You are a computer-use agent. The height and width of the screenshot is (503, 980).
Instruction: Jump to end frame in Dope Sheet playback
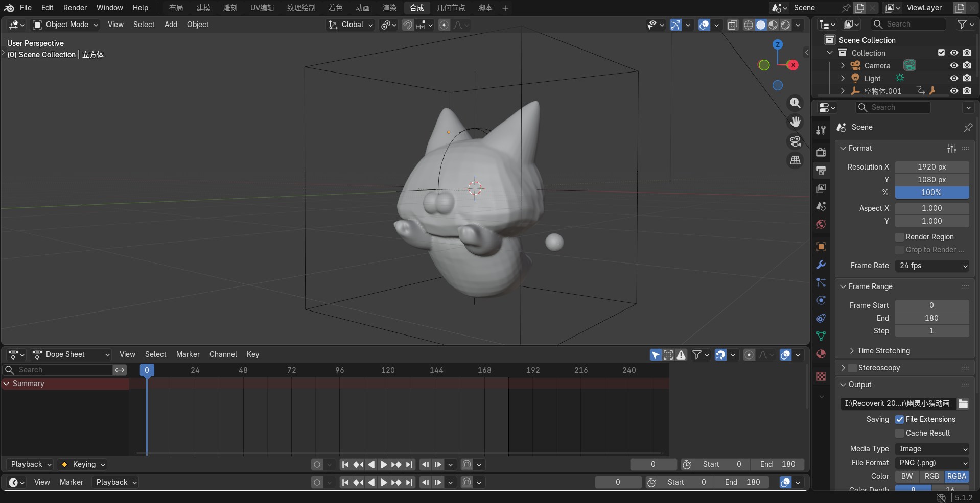pyautogui.click(x=409, y=464)
